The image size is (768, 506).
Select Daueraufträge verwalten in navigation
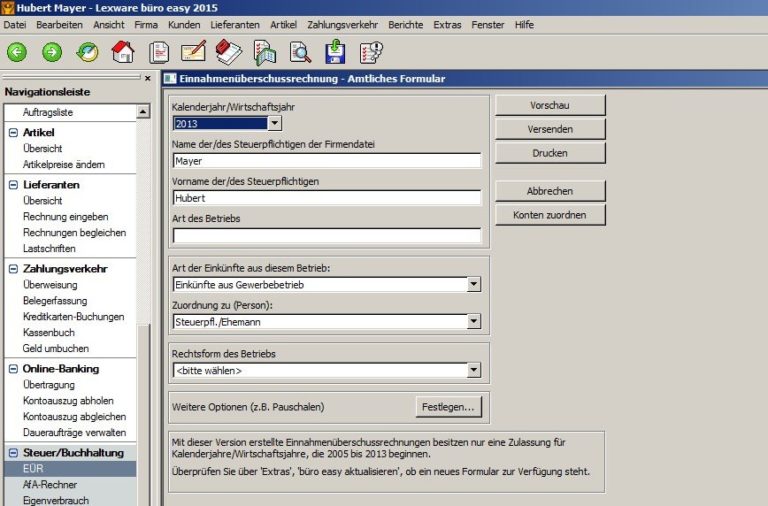74,433
